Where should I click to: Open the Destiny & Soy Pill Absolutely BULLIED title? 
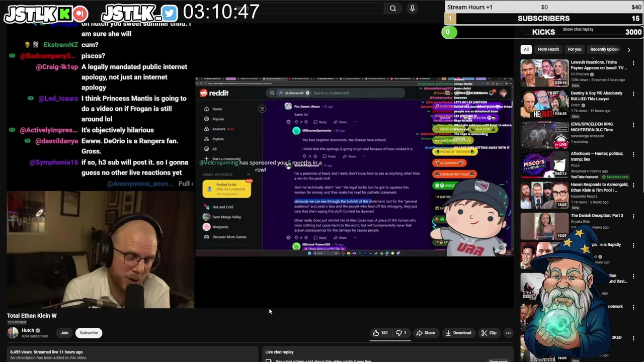[597, 96]
